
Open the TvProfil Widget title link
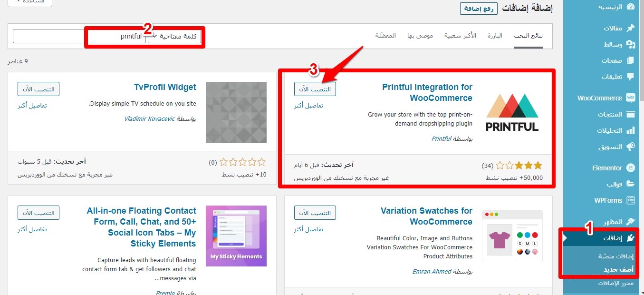pos(165,87)
